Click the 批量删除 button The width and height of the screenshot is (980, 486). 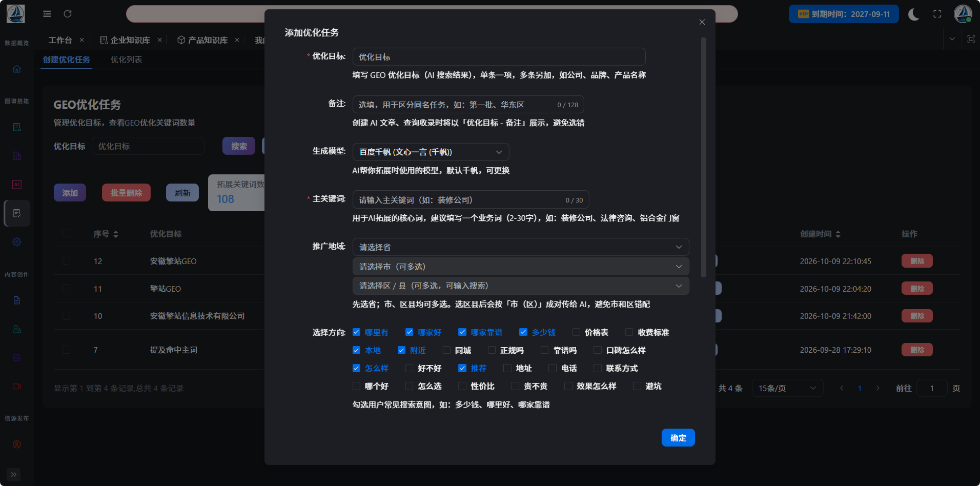[126, 193]
